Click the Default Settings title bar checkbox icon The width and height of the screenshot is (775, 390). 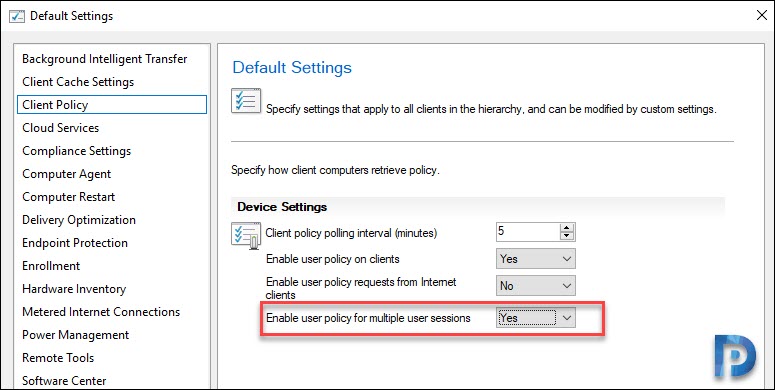click(17, 16)
